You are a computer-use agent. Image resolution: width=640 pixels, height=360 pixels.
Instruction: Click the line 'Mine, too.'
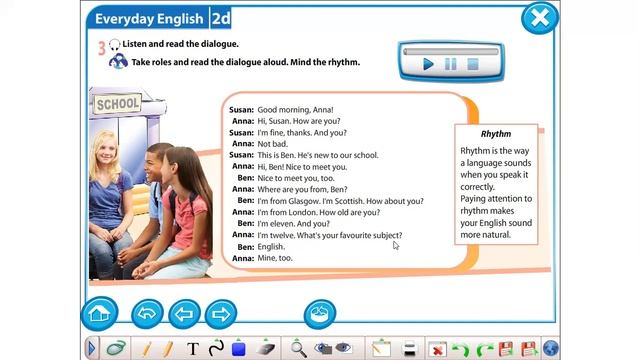point(275,258)
